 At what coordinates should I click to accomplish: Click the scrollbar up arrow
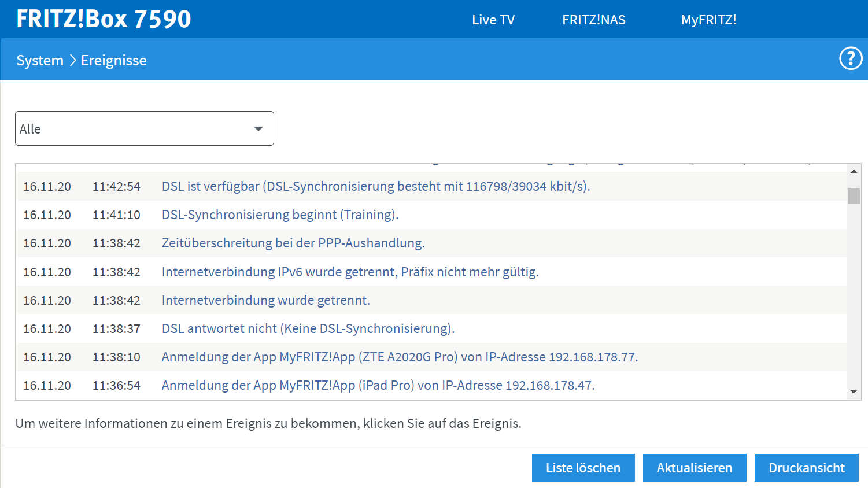(x=854, y=171)
